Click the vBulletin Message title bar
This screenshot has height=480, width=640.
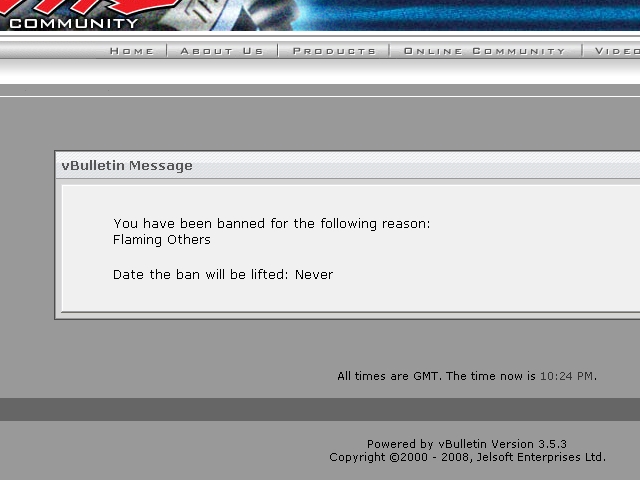(348, 165)
